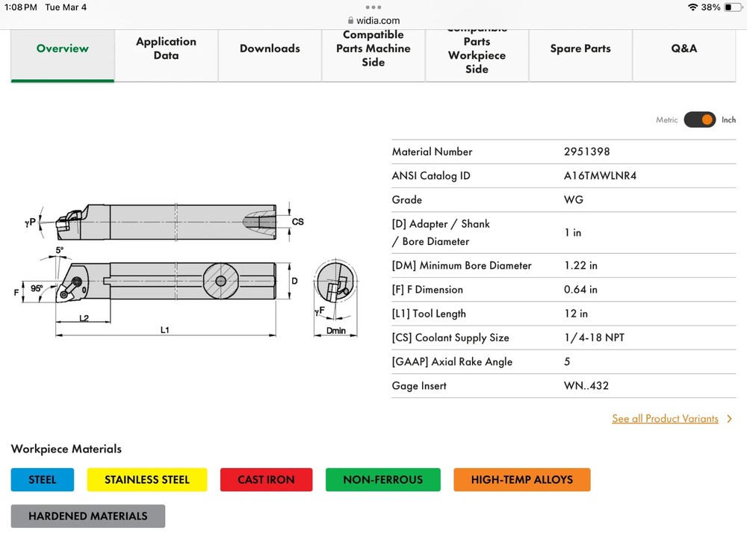The image size is (747, 560).
Task: Click the [D] Adapter / Shank label
Action: click(441, 233)
